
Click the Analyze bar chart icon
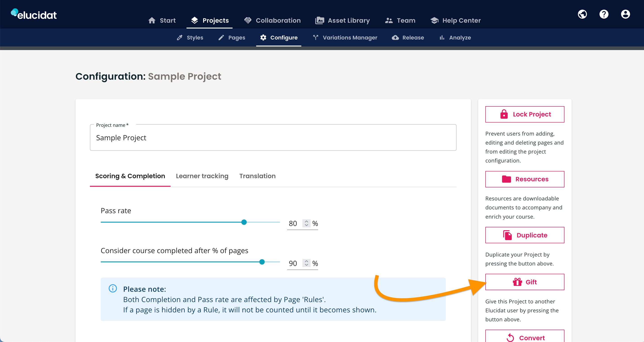point(442,38)
